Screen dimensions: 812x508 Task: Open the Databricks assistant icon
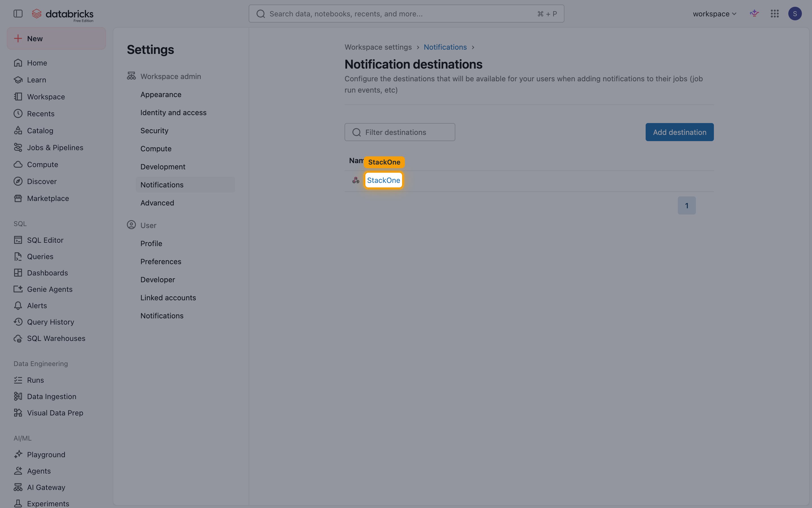tap(754, 14)
